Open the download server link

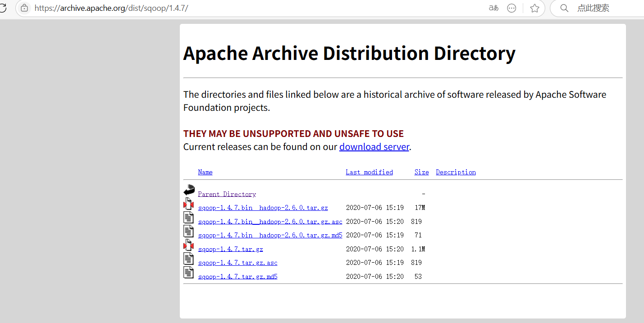pos(374,147)
